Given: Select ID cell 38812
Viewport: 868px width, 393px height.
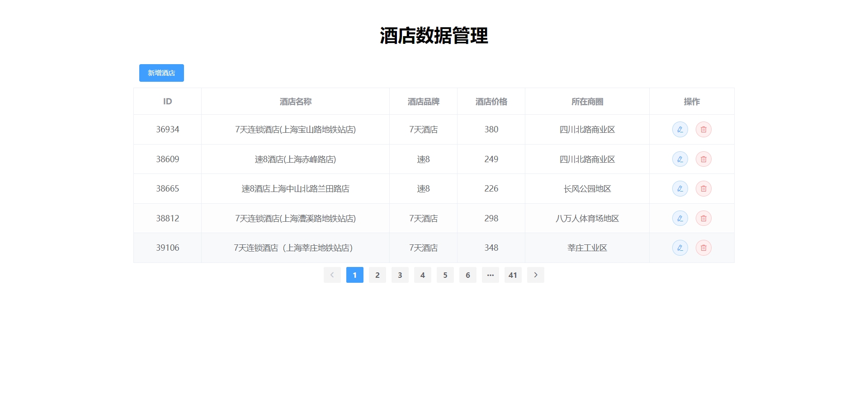Looking at the screenshot, I should tap(168, 218).
